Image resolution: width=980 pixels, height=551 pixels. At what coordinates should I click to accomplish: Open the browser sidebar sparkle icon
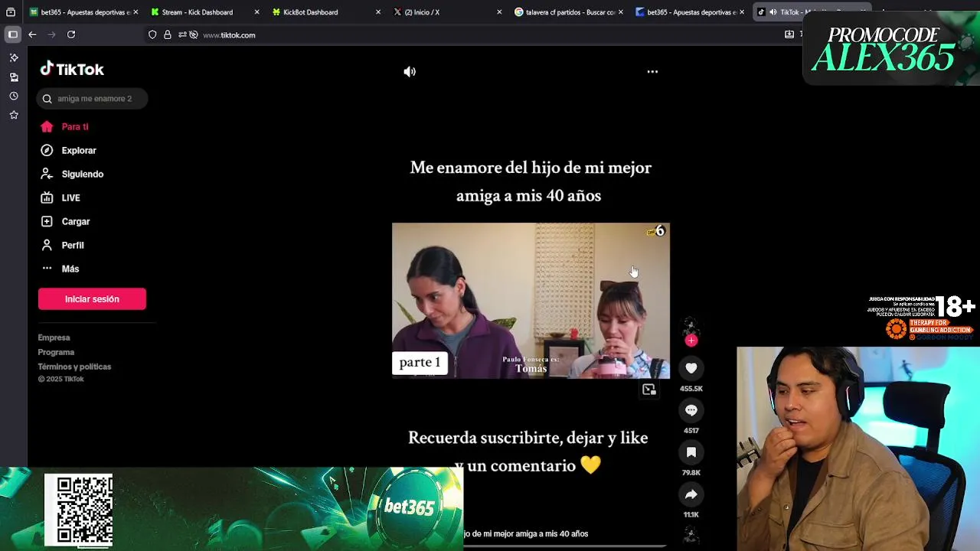click(x=14, y=58)
